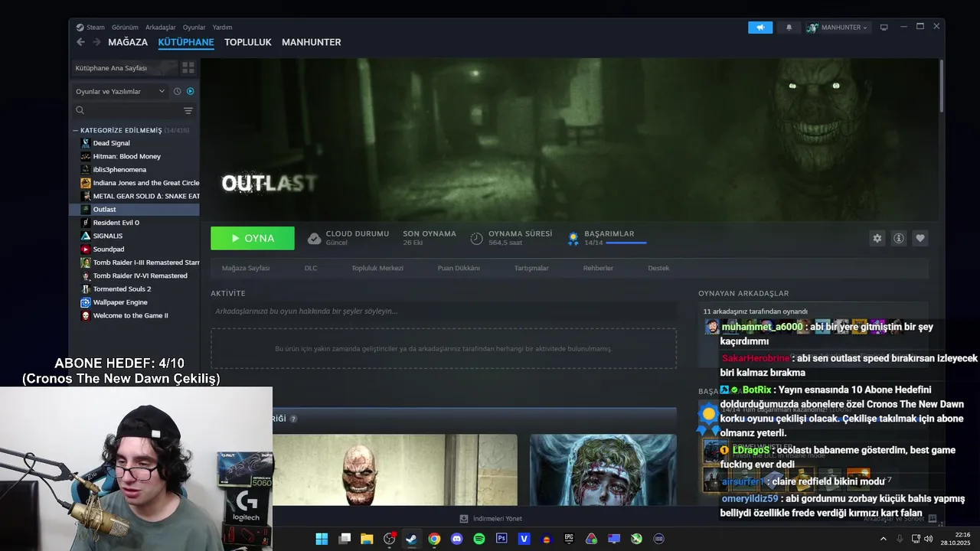Screen dimensions: 980x551
Task: Go to the KÜTÜPHANE tab
Action: (186, 42)
